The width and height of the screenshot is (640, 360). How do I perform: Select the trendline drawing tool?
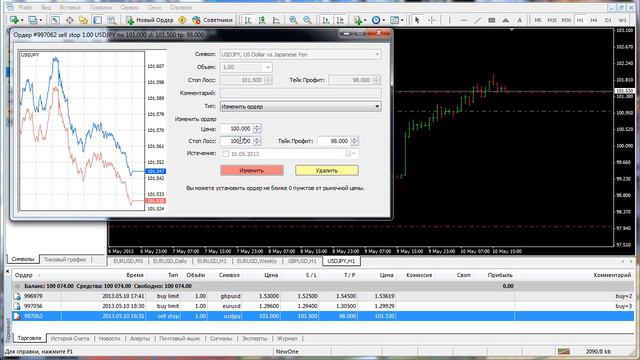478,20
